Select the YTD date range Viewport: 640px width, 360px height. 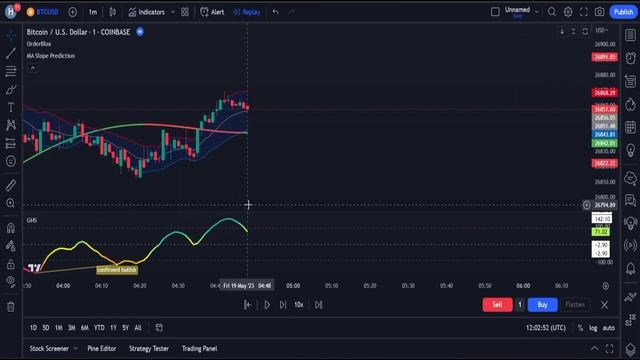(99, 328)
